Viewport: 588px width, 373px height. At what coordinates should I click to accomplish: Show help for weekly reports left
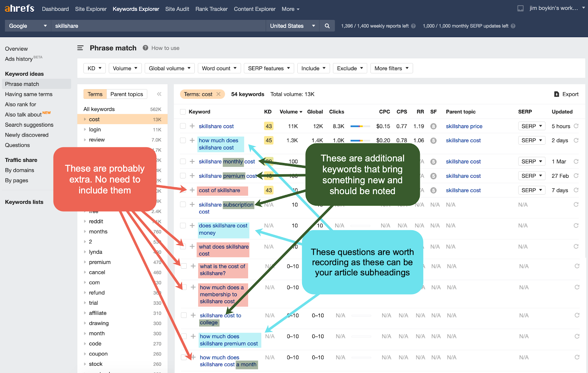pos(413,26)
